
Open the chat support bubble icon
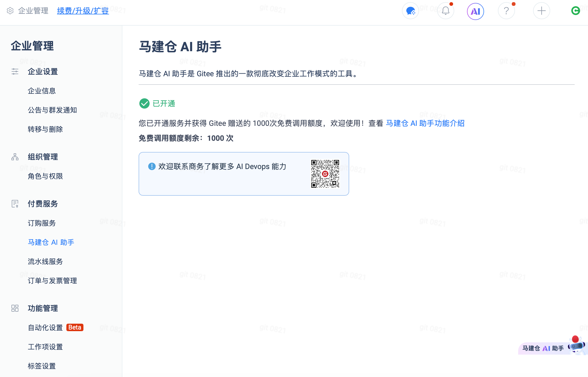[x=410, y=11]
